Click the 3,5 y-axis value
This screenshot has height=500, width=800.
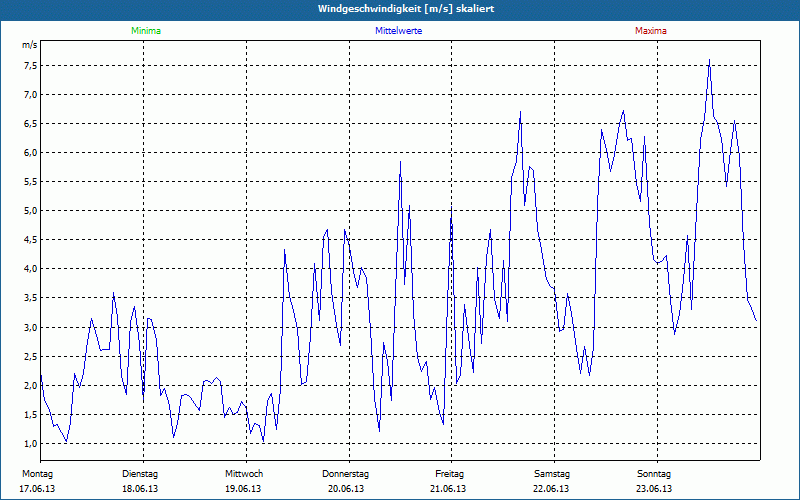(30, 298)
